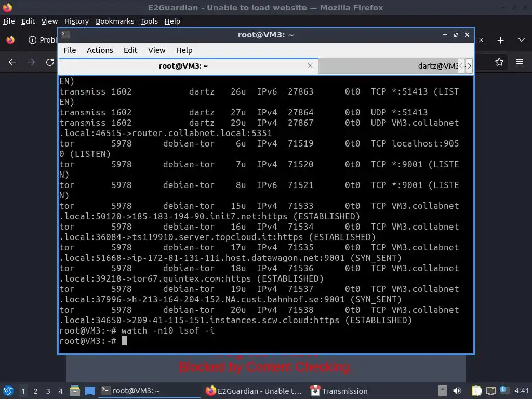This screenshot has height=399, width=532.
Task: Close the Firefox browser tab
Action: coord(481,40)
